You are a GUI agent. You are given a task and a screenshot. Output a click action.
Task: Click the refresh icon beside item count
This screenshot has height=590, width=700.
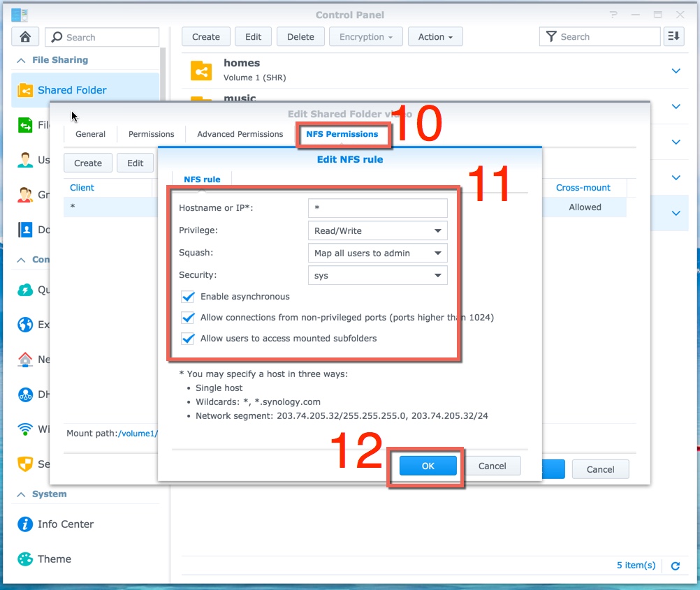click(x=675, y=566)
